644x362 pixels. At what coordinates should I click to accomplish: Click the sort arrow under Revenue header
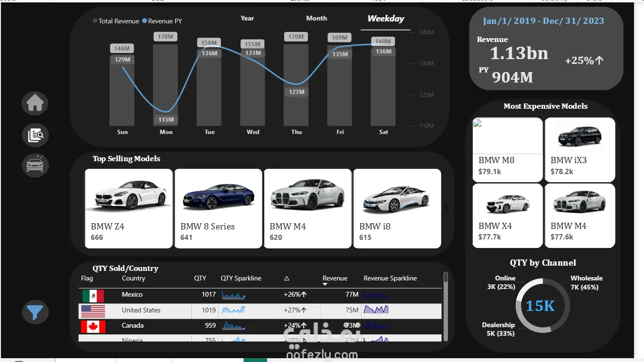click(325, 285)
